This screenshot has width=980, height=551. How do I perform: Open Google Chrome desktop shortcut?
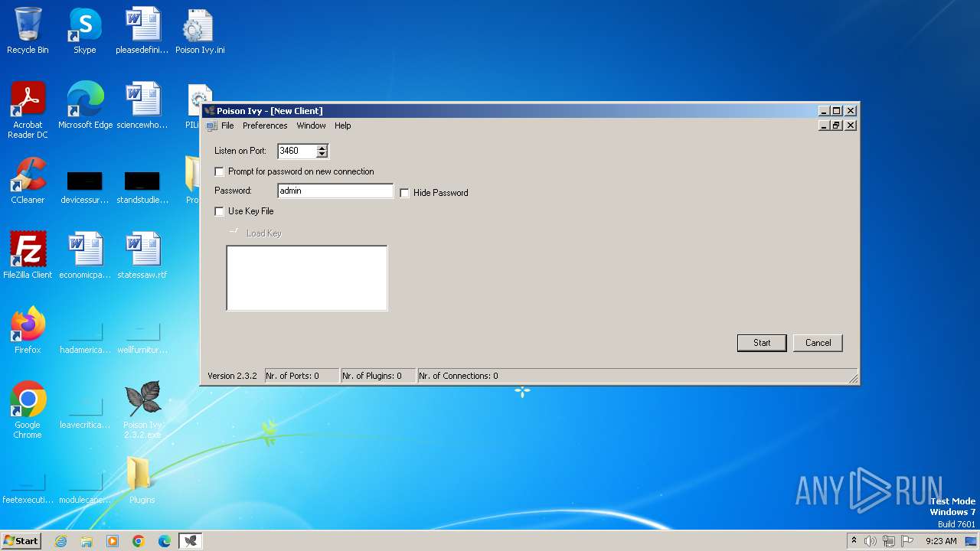click(x=28, y=410)
